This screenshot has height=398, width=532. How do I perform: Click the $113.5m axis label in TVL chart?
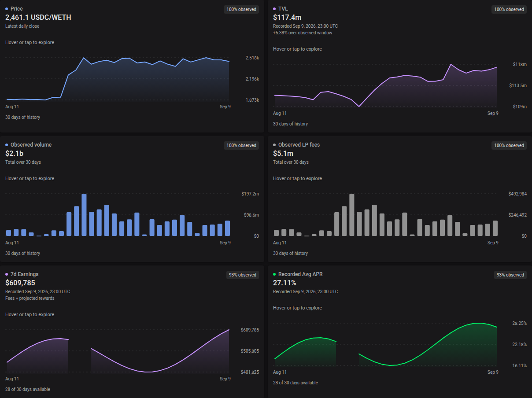[x=517, y=86]
